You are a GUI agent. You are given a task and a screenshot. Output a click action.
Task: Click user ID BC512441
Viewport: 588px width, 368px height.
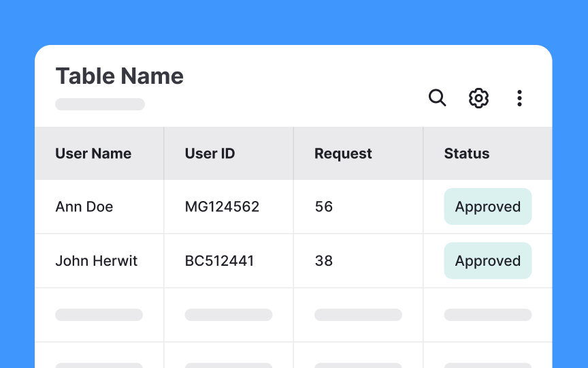[x=219, y=260]
